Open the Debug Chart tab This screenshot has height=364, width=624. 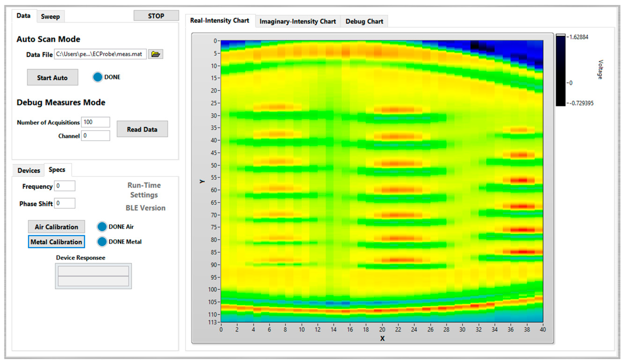coord(364,21)
